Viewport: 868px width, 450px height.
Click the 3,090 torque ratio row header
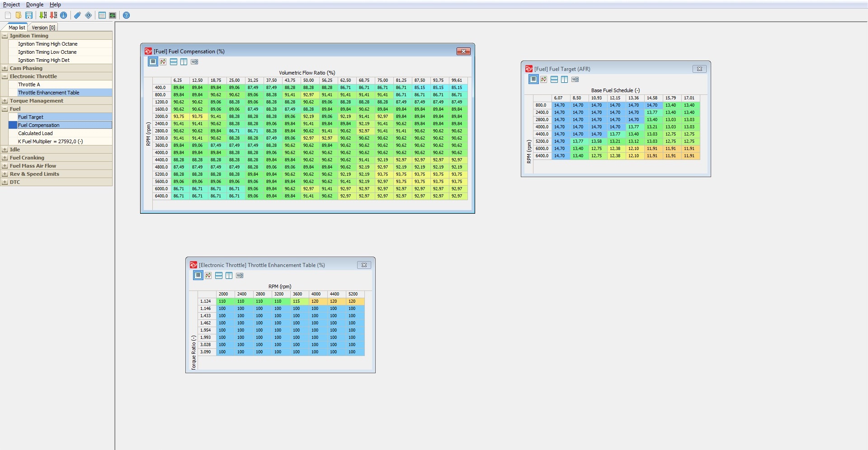(x=207, y=352)
